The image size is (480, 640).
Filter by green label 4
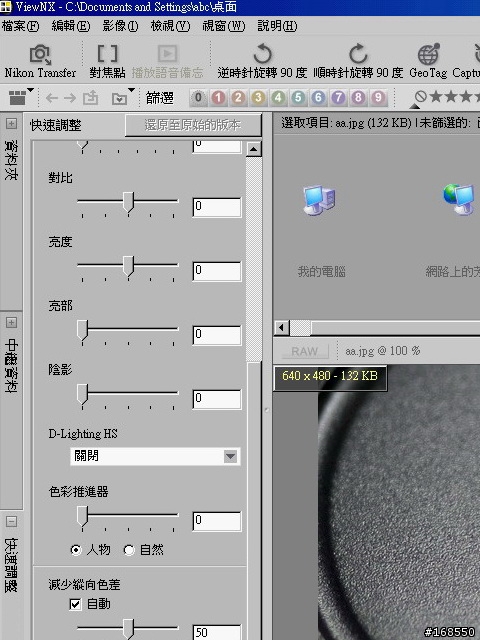[278, 98]
